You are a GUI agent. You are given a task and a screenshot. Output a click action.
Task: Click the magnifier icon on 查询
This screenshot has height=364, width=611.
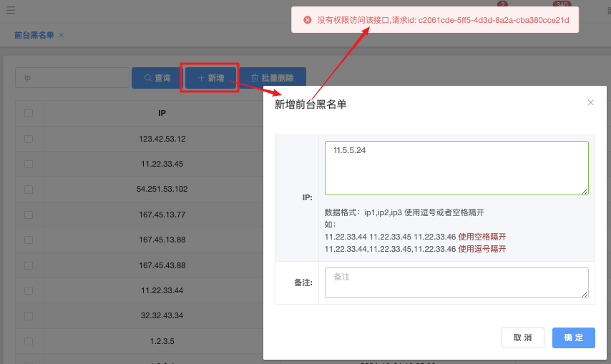[147, 78]
